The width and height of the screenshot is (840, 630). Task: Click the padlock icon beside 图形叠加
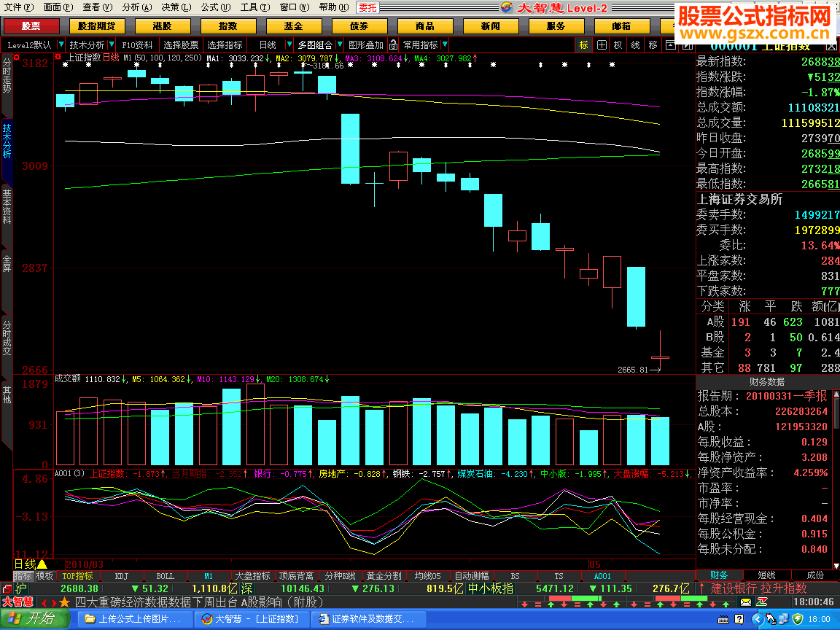point(393,45)
